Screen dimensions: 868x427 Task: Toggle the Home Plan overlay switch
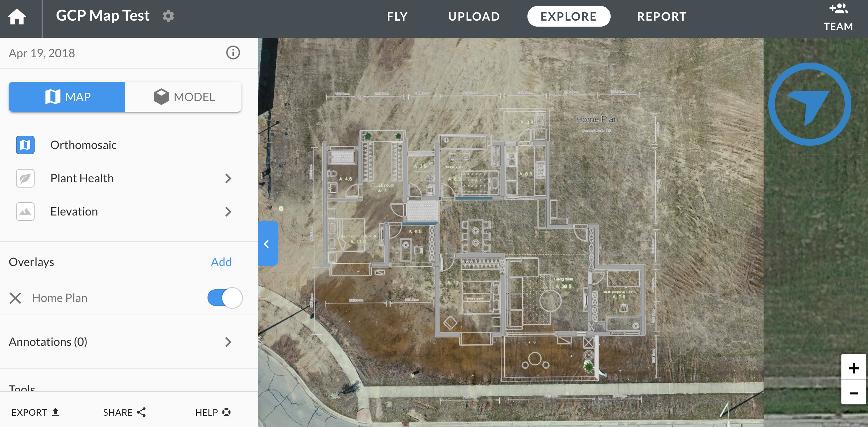click(x=225, y=298)
